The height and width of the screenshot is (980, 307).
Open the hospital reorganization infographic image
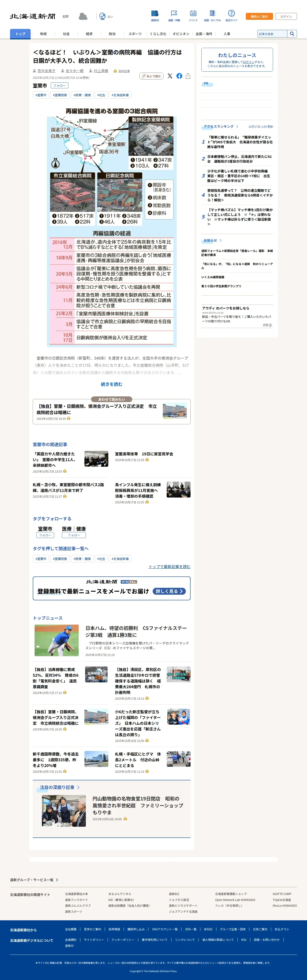(112, 226)
